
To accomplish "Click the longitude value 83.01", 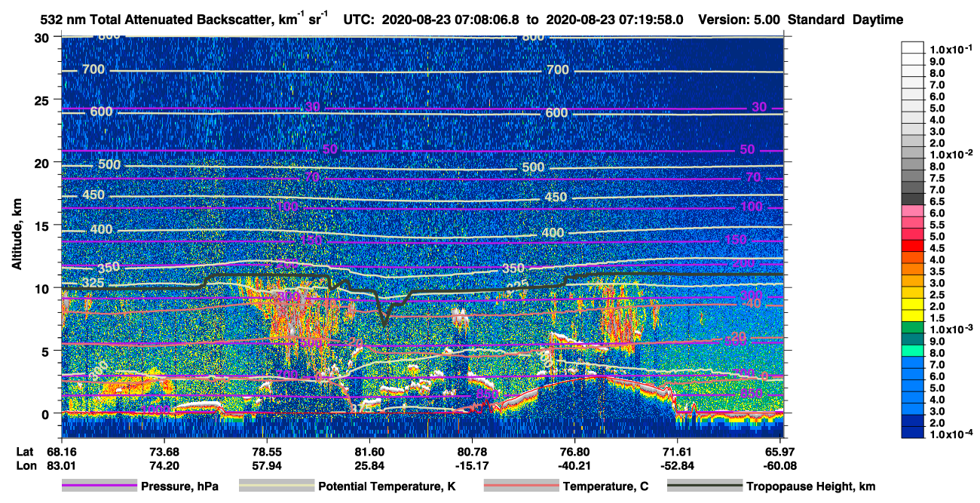I will click(62, 465).
